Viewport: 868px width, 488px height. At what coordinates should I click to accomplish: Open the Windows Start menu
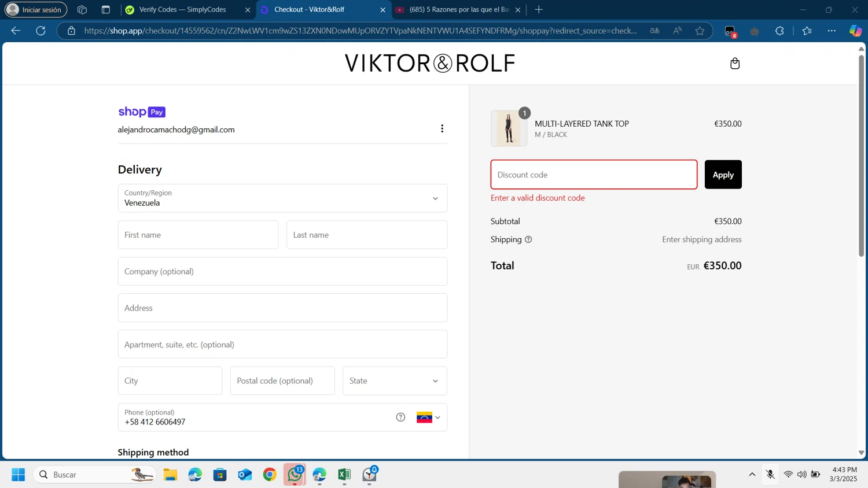(19, 475)
